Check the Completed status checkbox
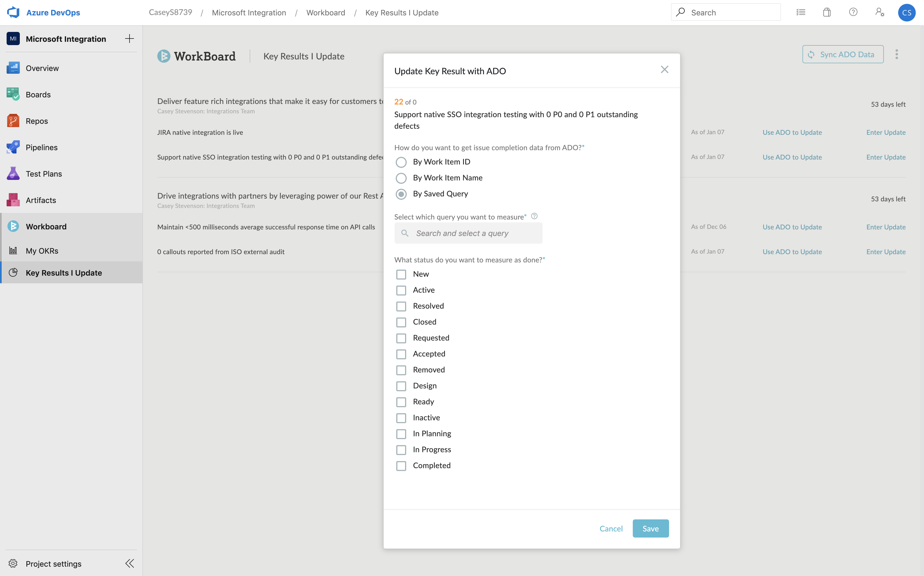The image size is (924, 576). (x=401, y=466)
